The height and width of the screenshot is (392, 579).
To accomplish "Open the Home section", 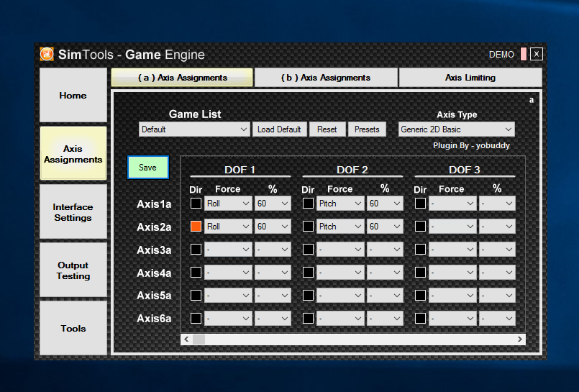I will pos(73,95).
